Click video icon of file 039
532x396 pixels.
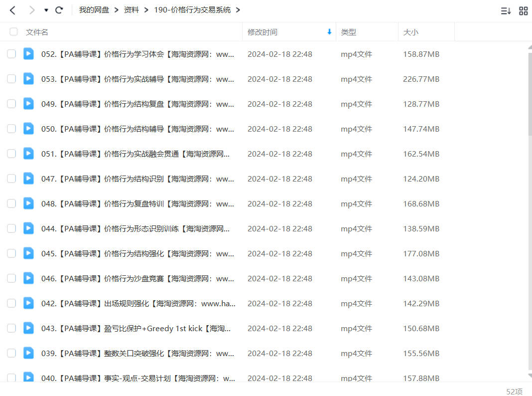pos(28,353)
